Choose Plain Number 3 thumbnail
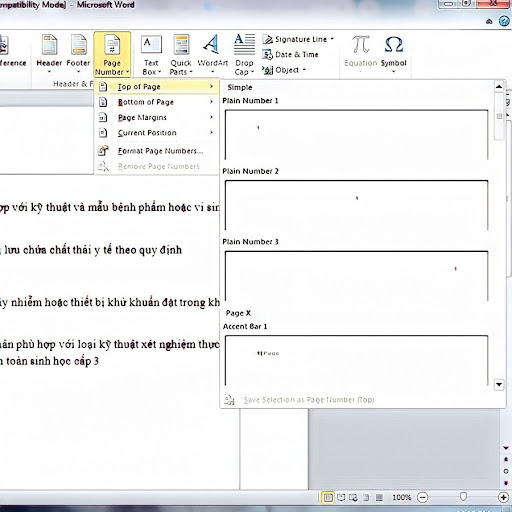 356,276
